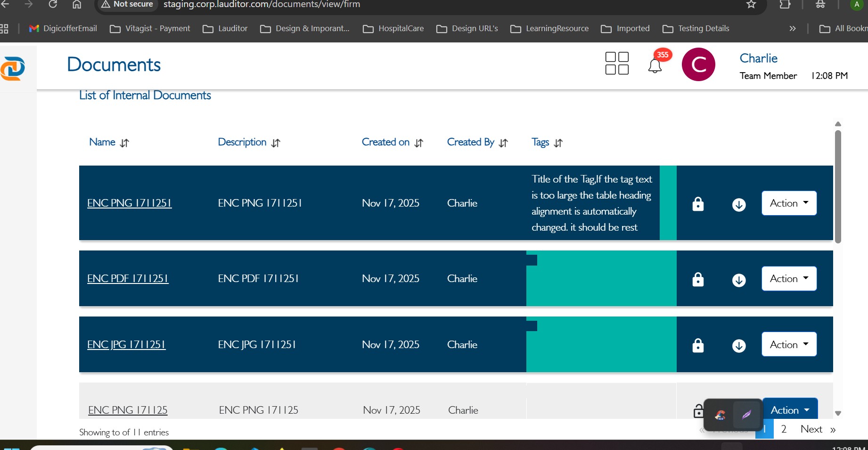Open the ENC PDF 1711251 document link

point(128,278)
